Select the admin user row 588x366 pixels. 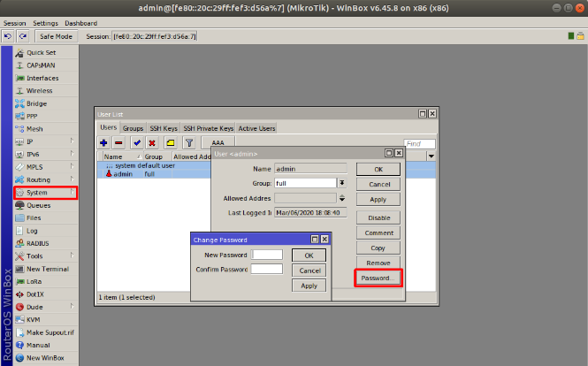click(x=154, y=174)
